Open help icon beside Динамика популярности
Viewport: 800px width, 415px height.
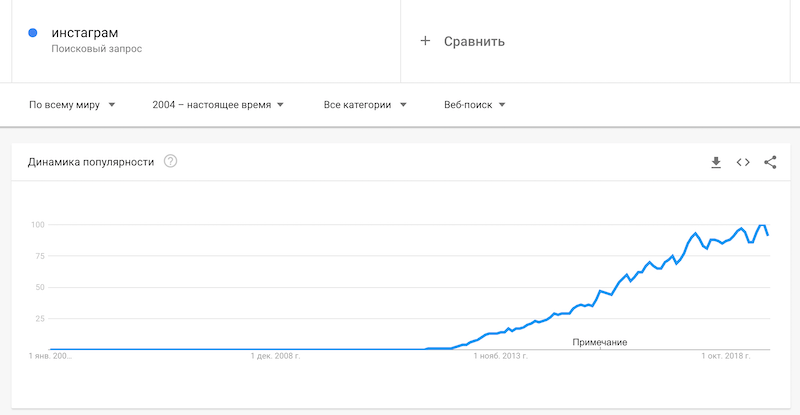(x=170, y=162)
